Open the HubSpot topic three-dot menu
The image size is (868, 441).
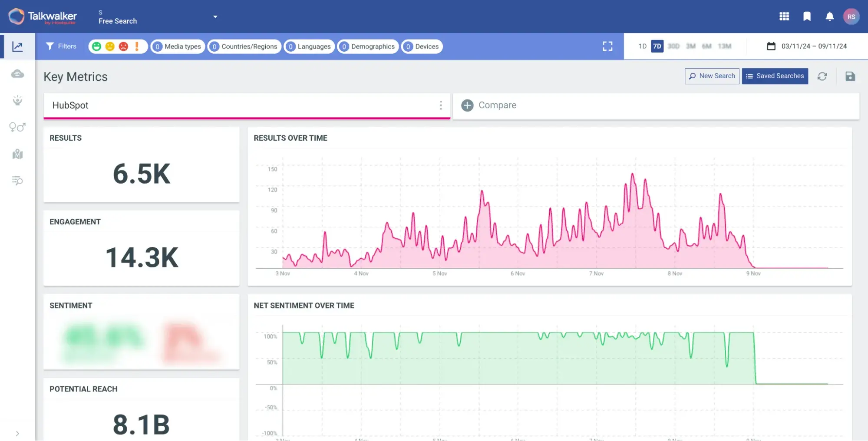click(x=441, y=105)
